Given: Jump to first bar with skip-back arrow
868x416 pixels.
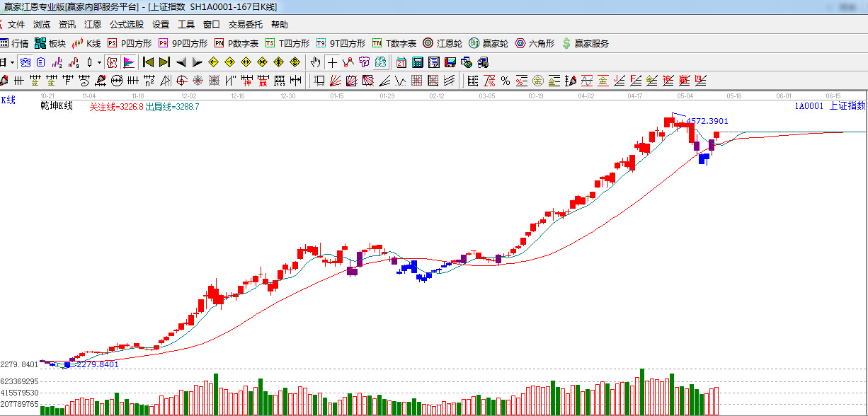Looking at the screenshot, I should (x=148, y=62).
